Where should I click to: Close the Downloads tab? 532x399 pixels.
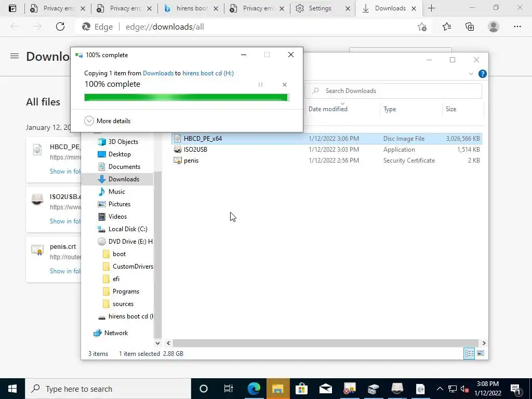[414, 9]
